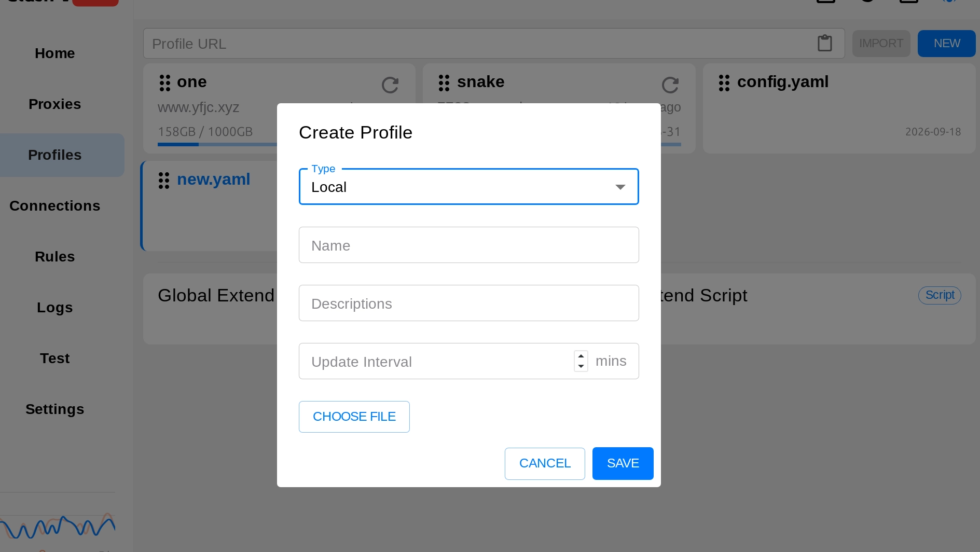This screenshot has height=552, width=980.
Task: Open the Logs page
Action: [x=55, y=308]
